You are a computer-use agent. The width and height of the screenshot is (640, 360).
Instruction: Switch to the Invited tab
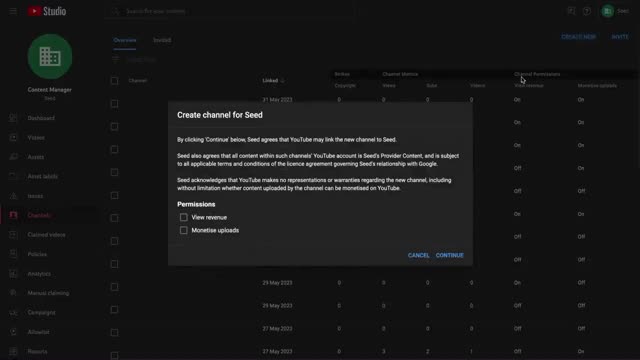[x=162, y=40]
